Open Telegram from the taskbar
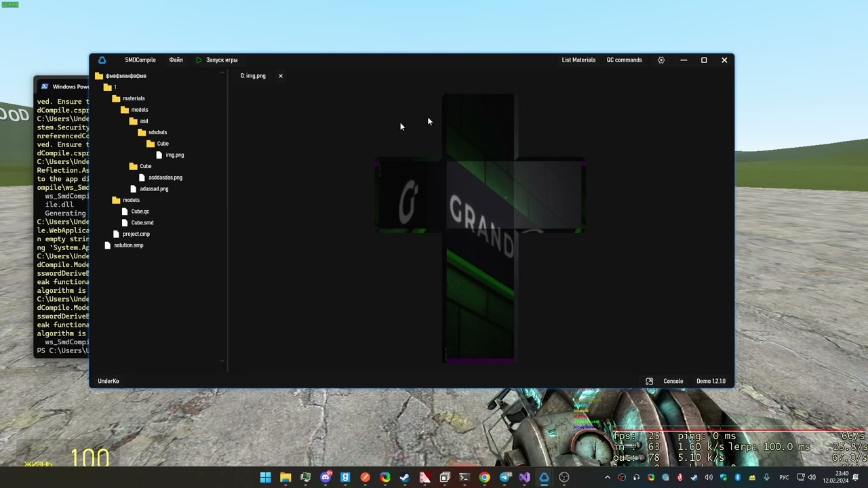The image size is (868, 488). point(505,477)
